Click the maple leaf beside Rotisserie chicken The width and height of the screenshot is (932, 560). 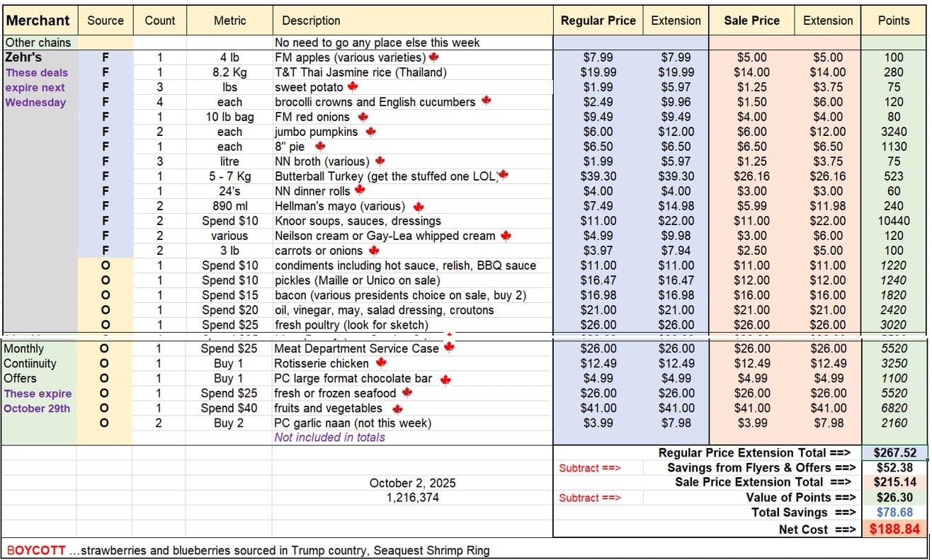381,362
